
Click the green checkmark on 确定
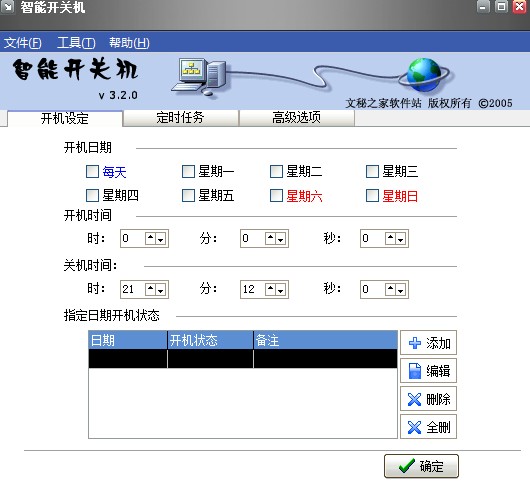tap(407, 466)
